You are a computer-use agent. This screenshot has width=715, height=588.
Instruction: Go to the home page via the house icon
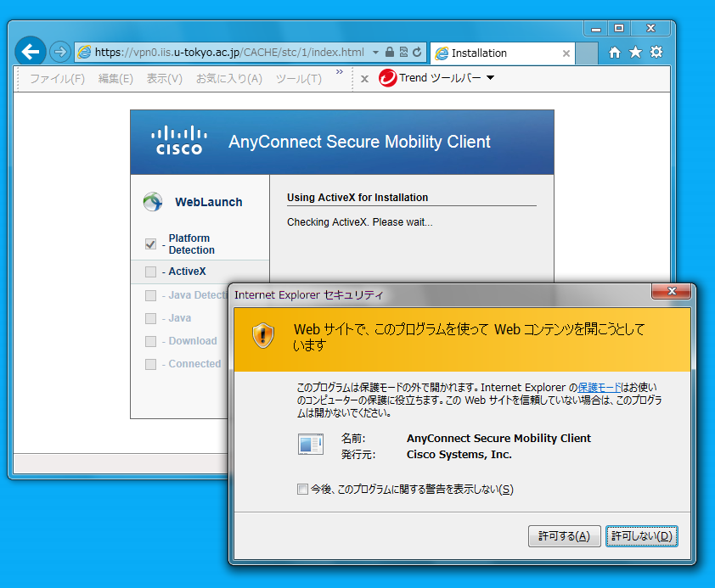[x=615, y=53]
